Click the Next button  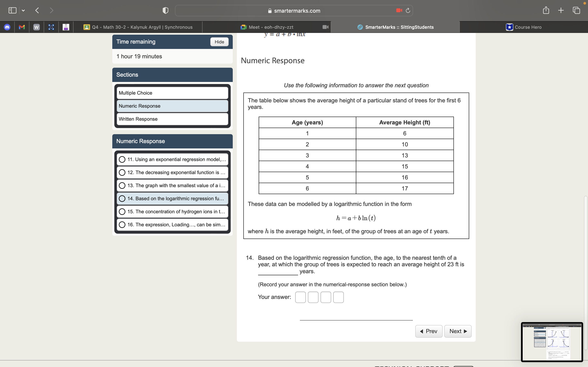[458, 331]
